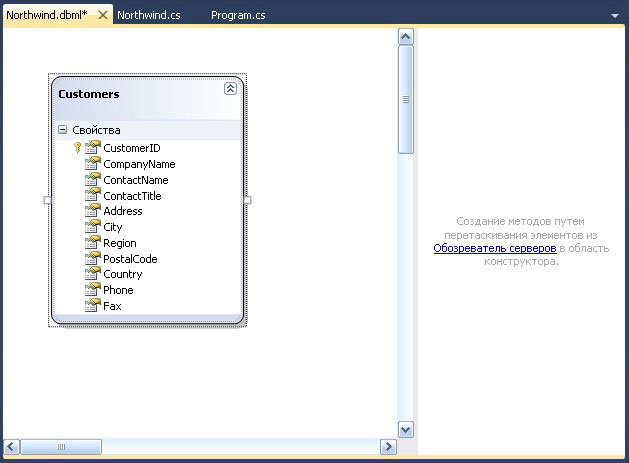Open the active documents dropdown arrow
The image size is (629, 463).
point(615,16)
